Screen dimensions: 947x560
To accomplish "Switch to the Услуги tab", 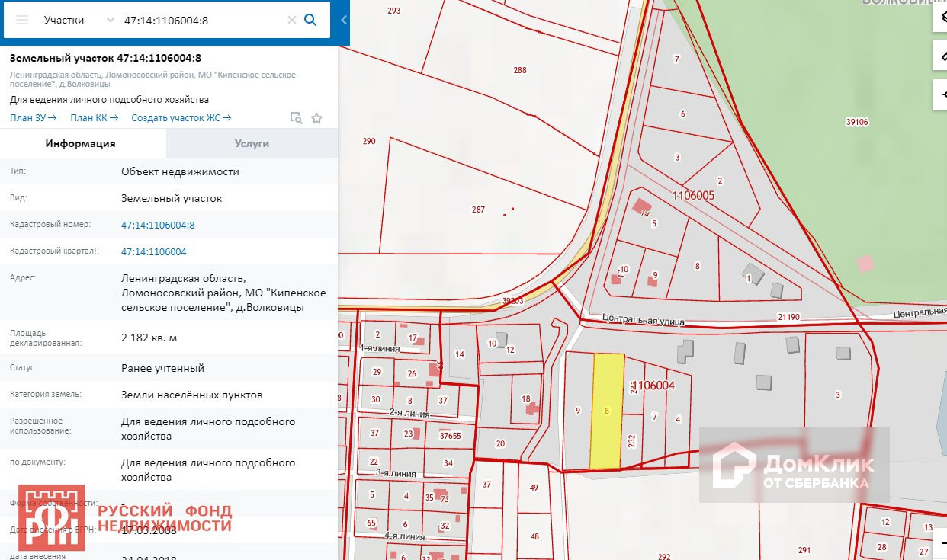I will [x=252, y=143].
